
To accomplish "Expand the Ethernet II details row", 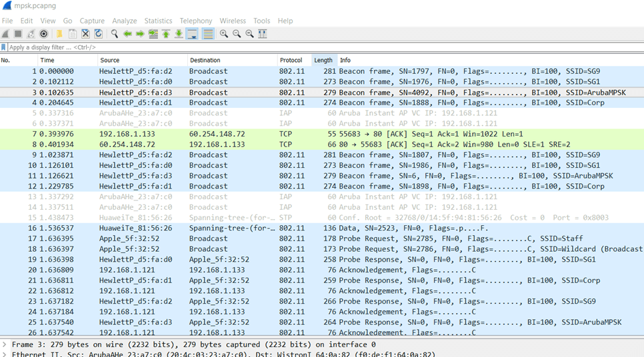I will click(x=5, y=354).
